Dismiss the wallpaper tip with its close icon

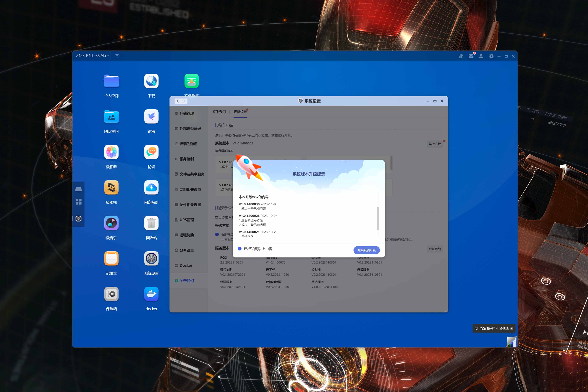click(x=512, y=329)
